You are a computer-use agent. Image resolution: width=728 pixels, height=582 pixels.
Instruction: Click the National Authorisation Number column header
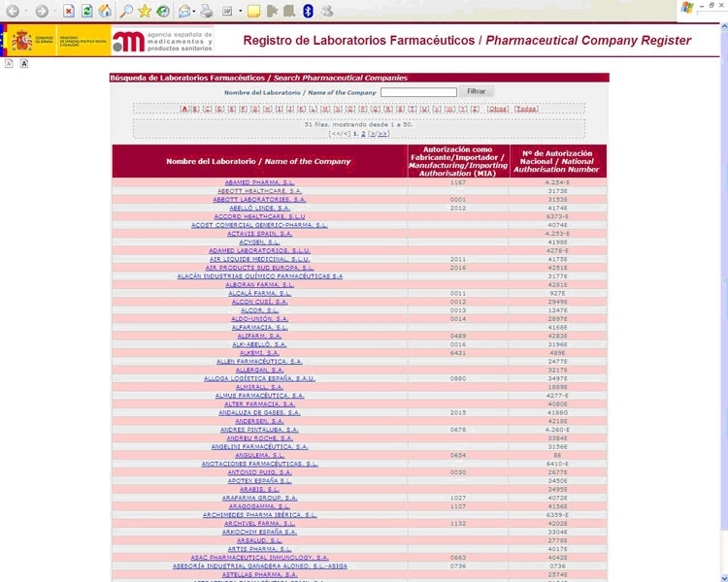[x=557, y=161]
